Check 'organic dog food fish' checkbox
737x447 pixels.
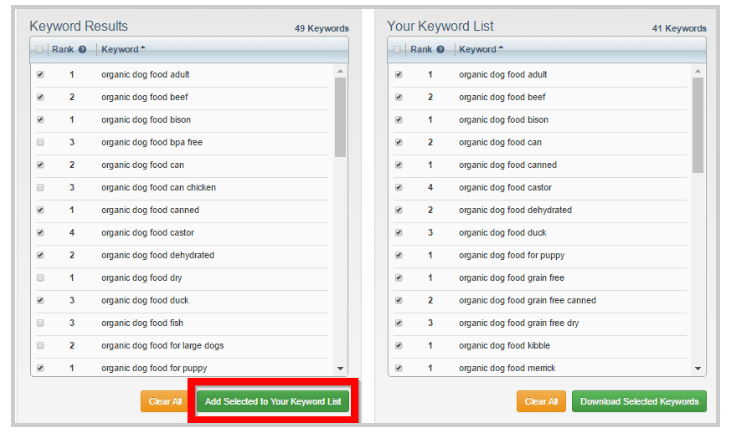[40, 322]
